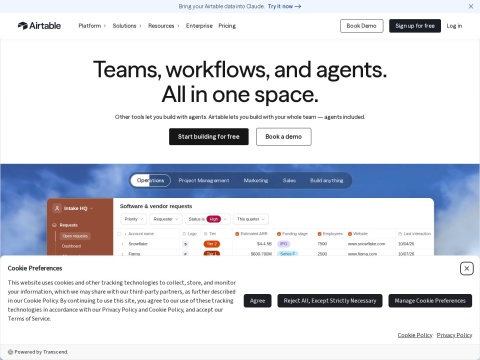Image resolution: width=480 pixels, height=360 pixels.
Task: Open the Status is High filter dropdown
Action: [208, 219]
